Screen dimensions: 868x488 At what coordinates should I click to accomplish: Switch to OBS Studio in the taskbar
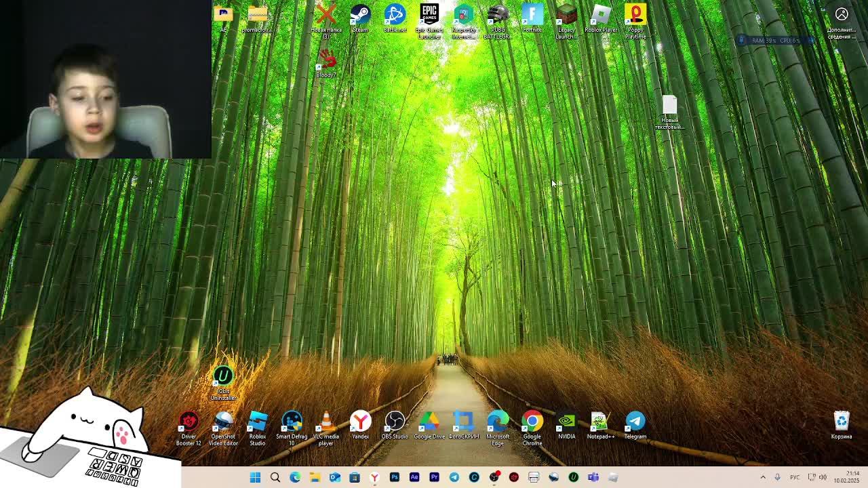tap(494, 477)
